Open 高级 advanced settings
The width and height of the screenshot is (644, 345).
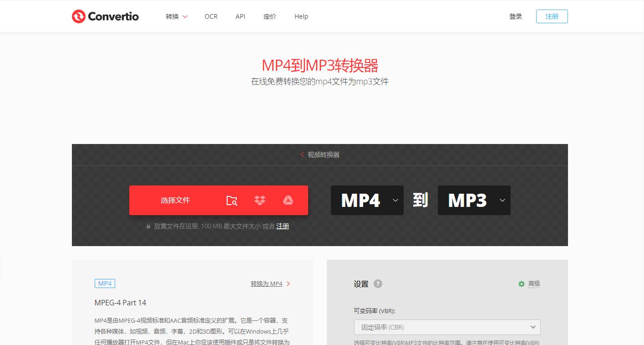(x=534, y=283)
